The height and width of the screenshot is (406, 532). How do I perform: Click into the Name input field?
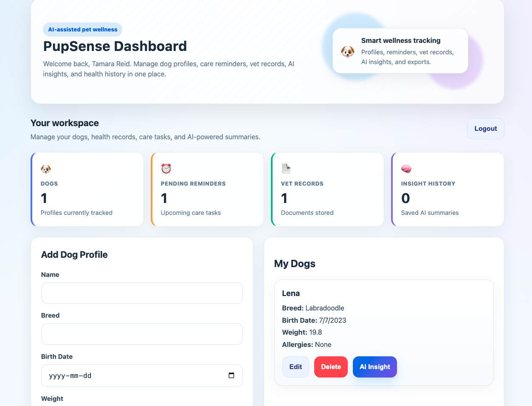[142, 293]
